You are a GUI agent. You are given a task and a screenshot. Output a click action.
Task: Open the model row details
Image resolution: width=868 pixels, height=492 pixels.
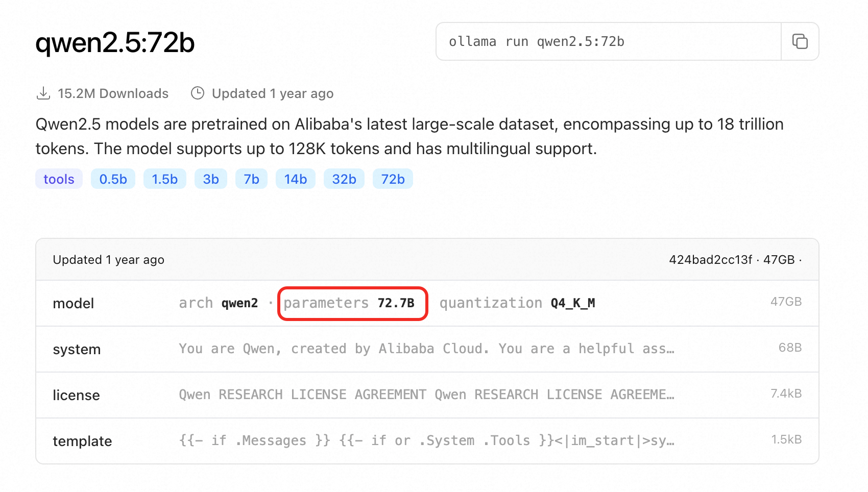pos(427,303)
